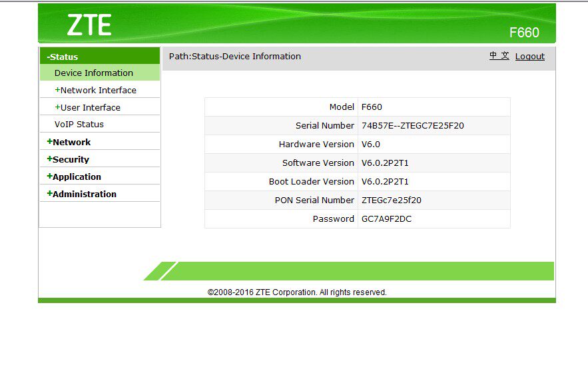Open VoIP Status page
This screenshot has height=391, width=588.
coord(79,124)
